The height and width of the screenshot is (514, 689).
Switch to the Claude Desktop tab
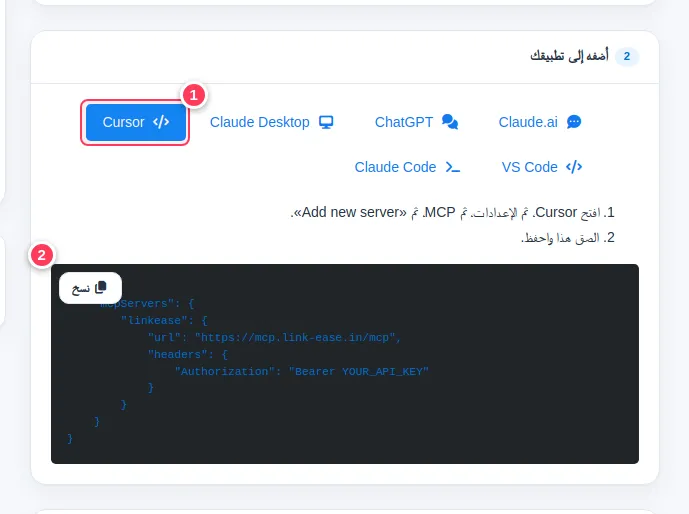pos(271,122)
